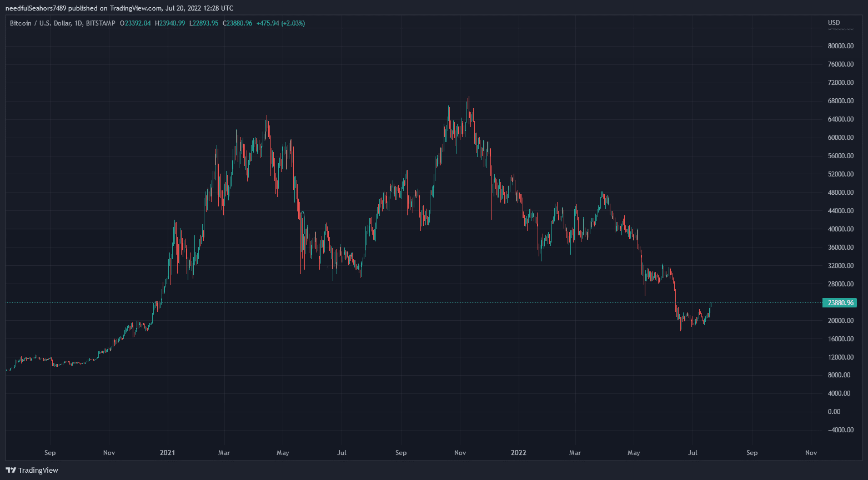Click the 80000.00 price axis label
The height and width of the screenshot is (480, 868).
[x=840, y=46]
